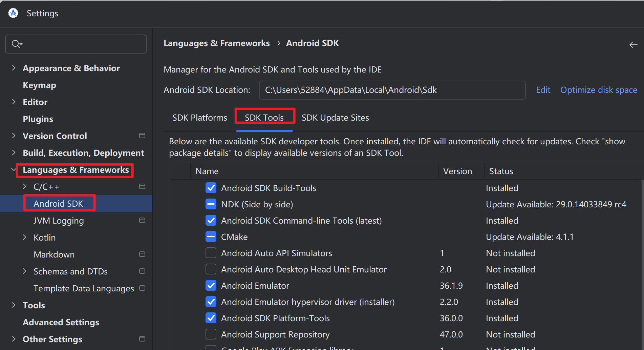Toggle the Android Emulator checkbox
644x350 pixels.
point(211,286)
